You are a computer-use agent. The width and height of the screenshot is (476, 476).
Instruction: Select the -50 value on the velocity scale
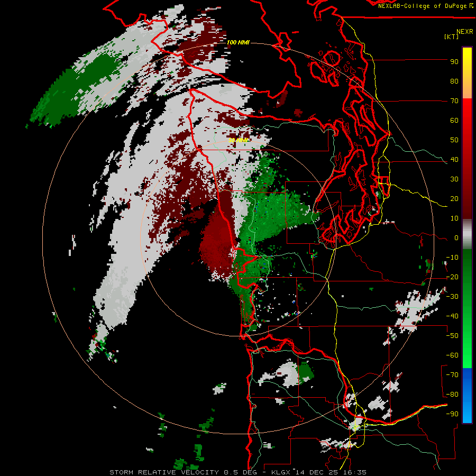pyautogui.click(x=452, y=336)
